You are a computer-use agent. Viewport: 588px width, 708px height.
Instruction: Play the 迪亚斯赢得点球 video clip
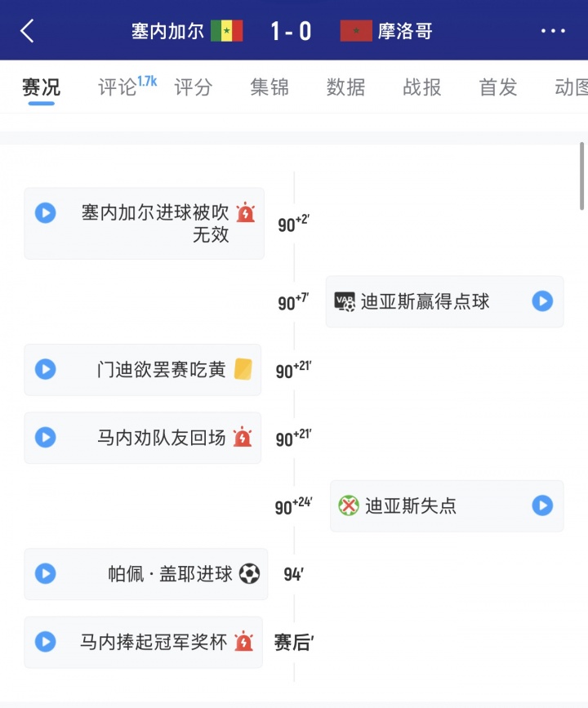point(542,301)
